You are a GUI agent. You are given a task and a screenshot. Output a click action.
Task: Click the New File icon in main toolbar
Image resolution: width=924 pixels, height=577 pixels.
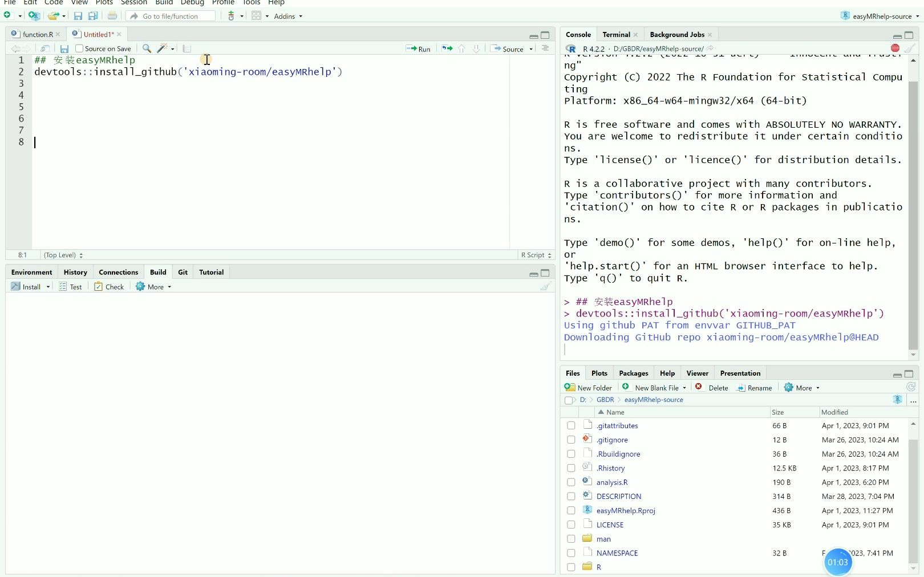[7, 15]
